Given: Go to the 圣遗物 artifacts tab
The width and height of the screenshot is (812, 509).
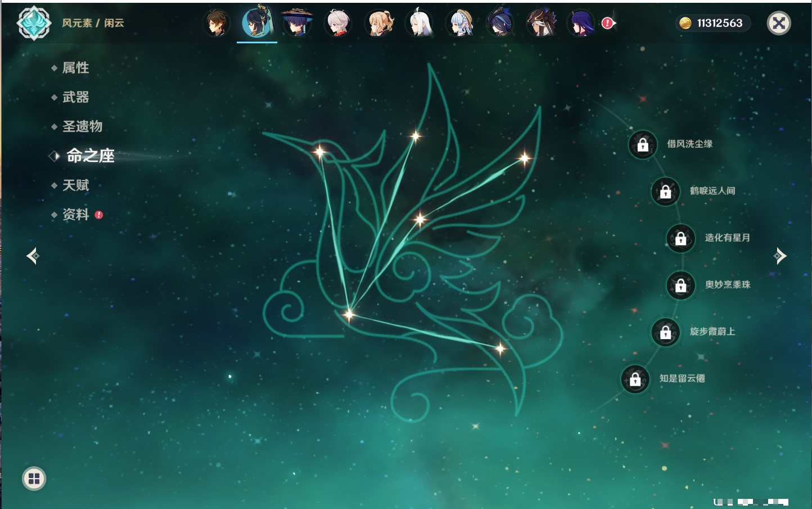Looking at the screenshot, I should point(82,127).
